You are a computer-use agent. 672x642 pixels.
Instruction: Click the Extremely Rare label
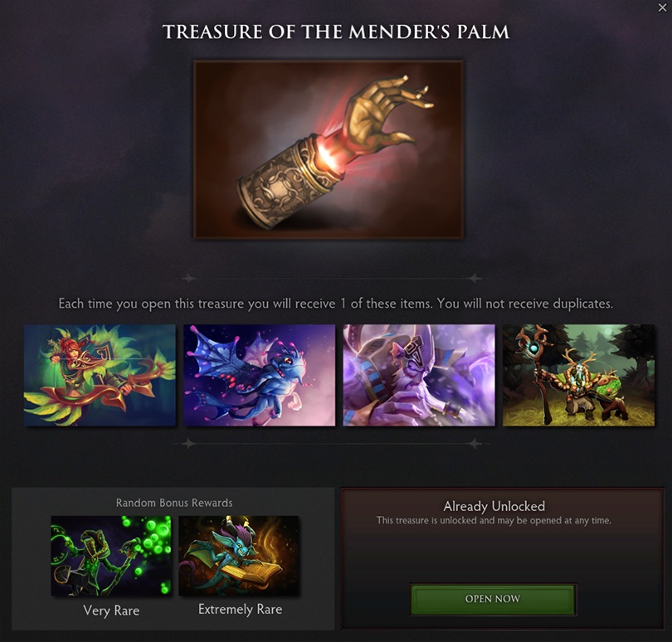point(240,610)
